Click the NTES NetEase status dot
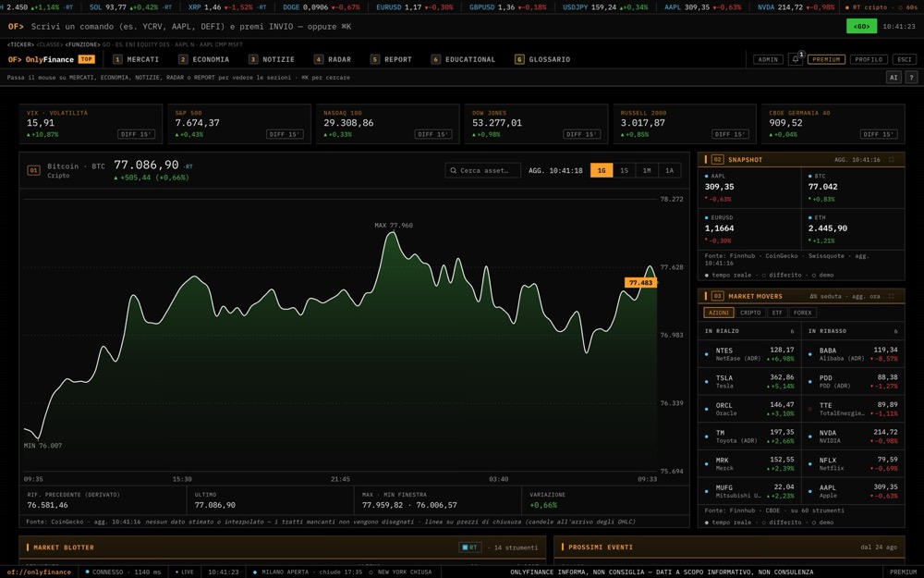Viewport: 924px width, 578px height. click(x=707, y=354)
